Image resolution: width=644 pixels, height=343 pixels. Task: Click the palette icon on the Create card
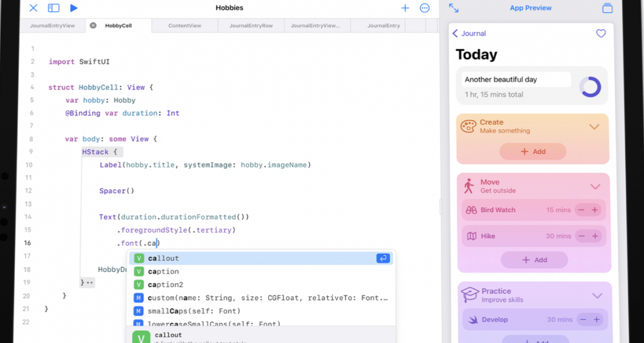[468, 126]
